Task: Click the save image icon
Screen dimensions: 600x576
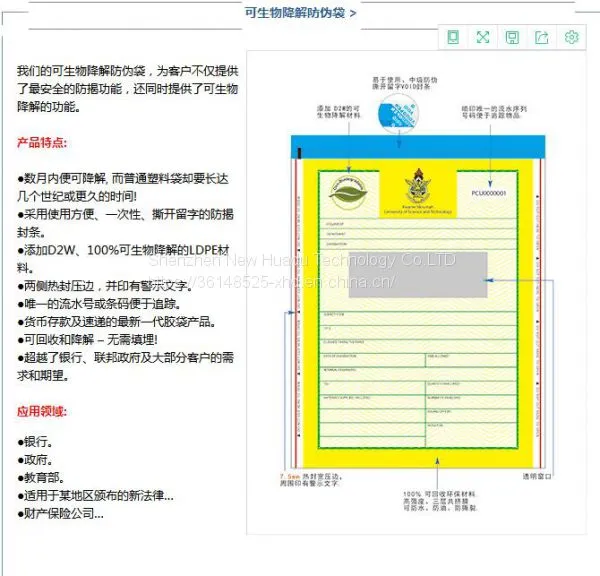Action: 512,38
